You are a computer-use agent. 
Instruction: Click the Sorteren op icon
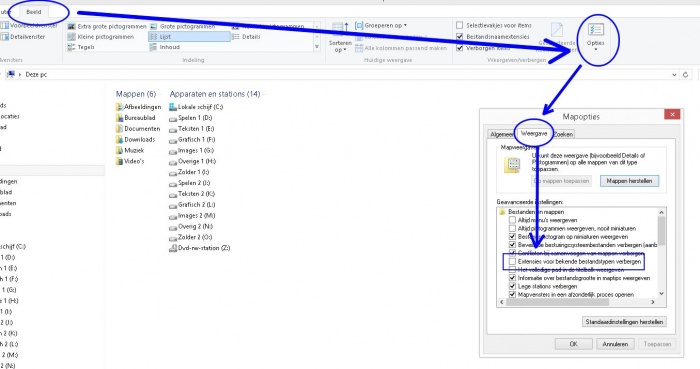[341, 30]
